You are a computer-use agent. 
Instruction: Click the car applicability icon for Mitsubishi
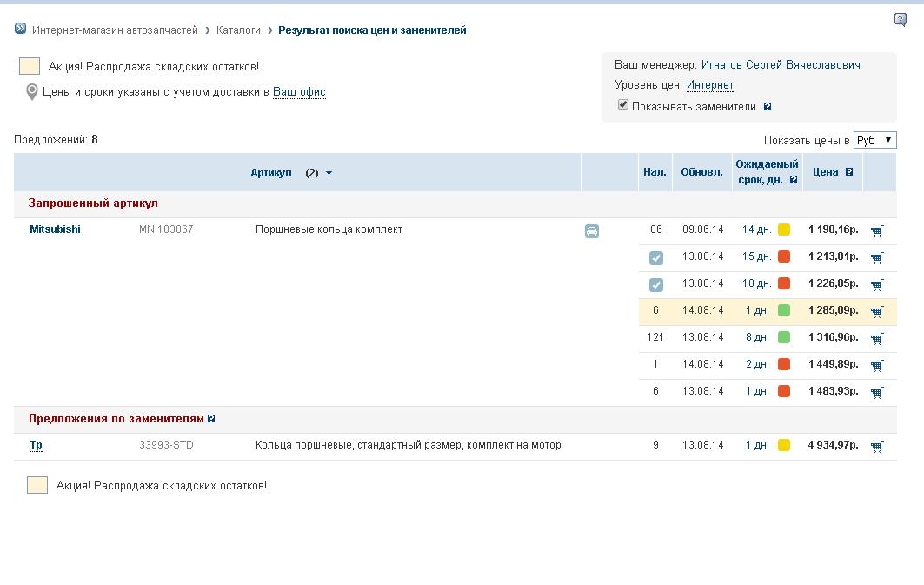[x=591, y=230]
